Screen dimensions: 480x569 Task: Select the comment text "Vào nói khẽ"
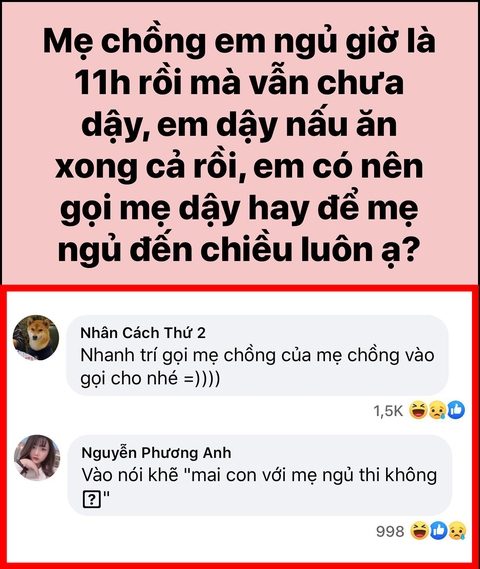click(131, 475)
